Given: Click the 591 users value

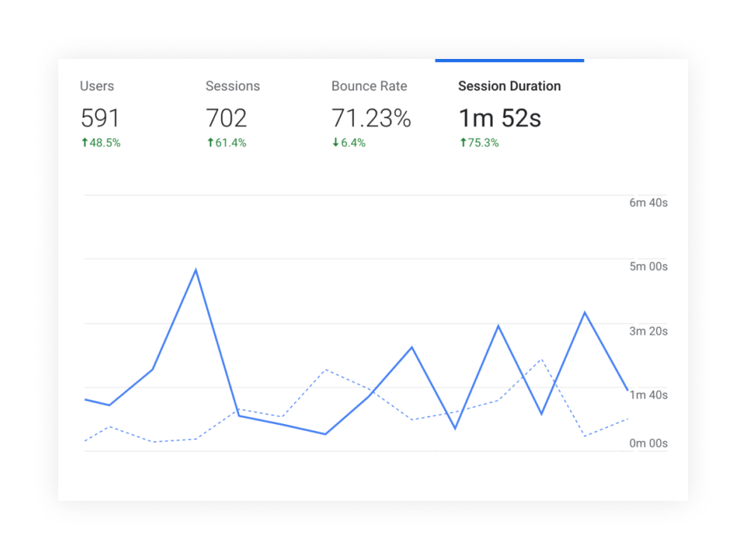Looking at the screenshot, I should coord(100,118).
